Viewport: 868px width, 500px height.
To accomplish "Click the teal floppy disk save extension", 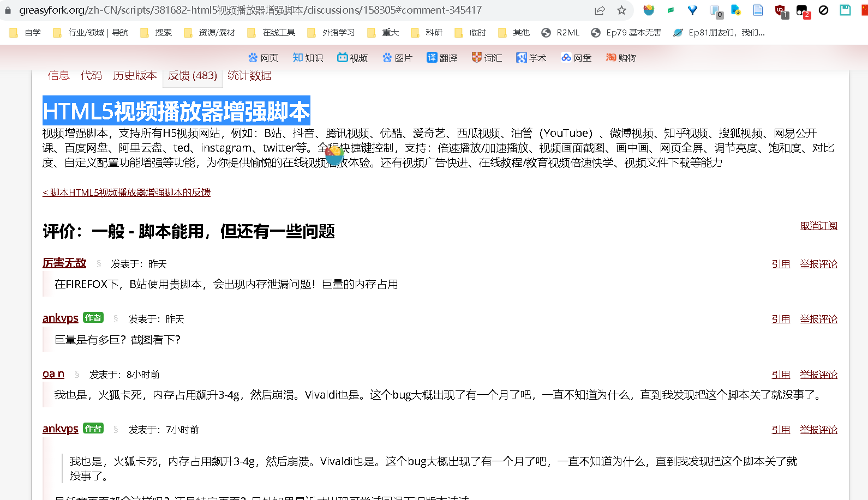I will click(x=845, y=10).
